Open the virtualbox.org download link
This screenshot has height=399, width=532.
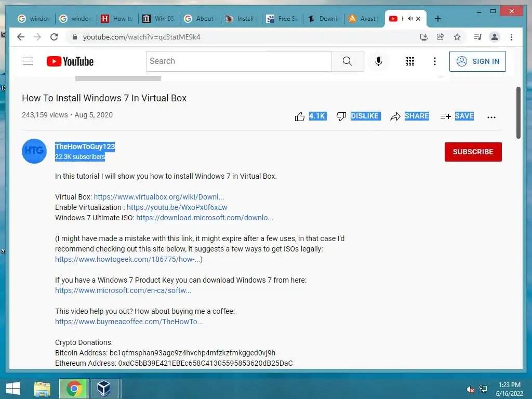[159, 197]
